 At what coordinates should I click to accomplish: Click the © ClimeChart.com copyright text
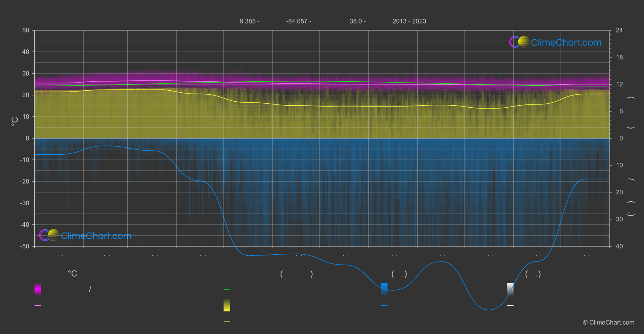(x=608, y=322)
